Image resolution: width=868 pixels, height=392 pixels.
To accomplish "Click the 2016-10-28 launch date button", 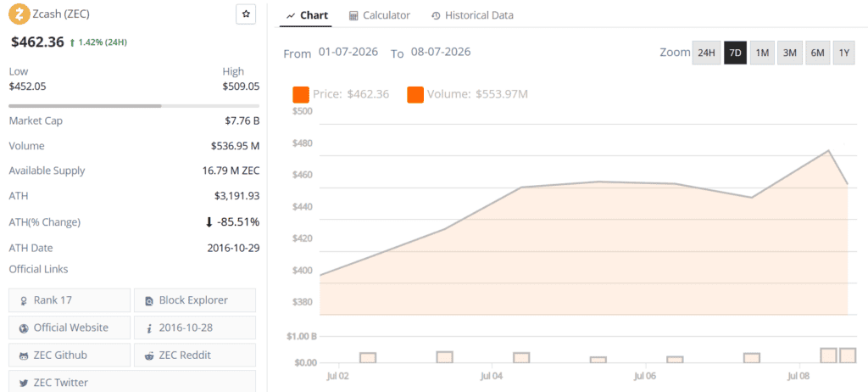I will click(x=195, y=328).
